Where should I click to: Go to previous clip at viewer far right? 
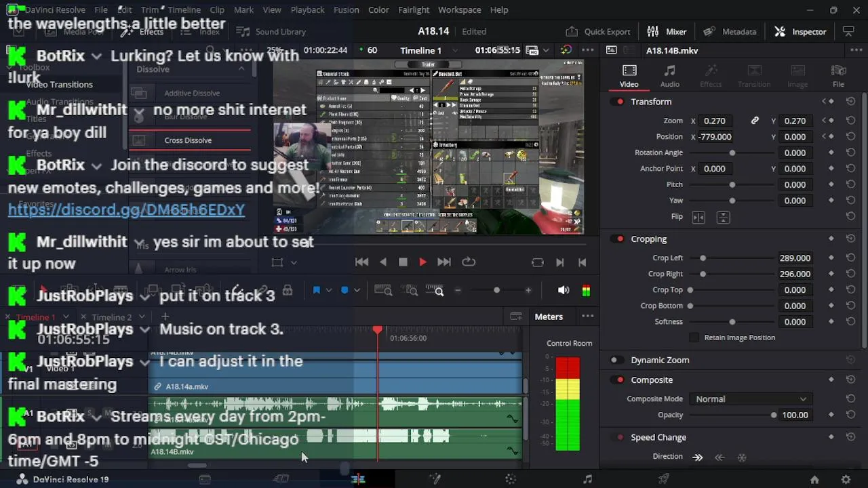click(x=582, y=262)
